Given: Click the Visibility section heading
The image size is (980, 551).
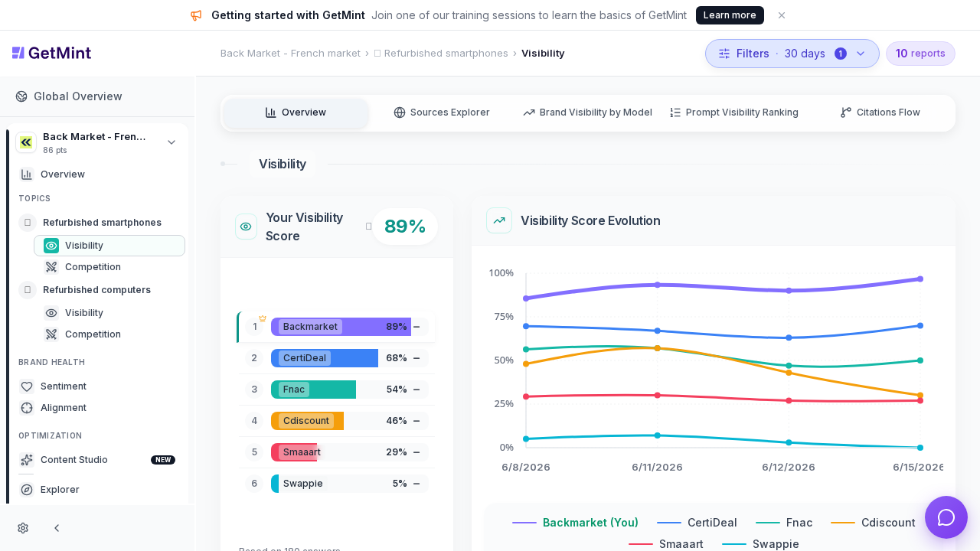Looking at the screenshot, I should coord(283,164).
